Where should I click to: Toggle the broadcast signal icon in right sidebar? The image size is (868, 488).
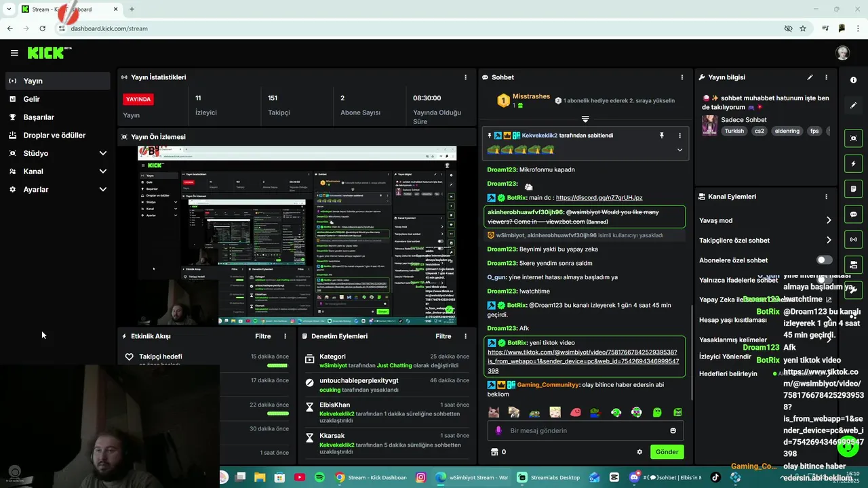(854, 239)
